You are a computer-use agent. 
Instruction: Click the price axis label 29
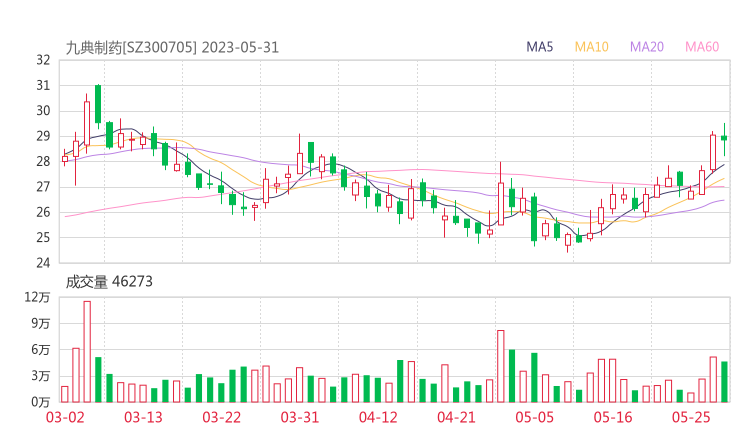coord(43,136)
